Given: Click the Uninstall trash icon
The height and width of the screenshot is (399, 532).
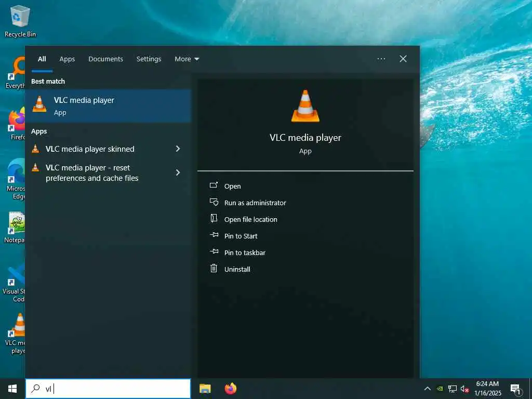Looking at the screenshot, I should 214,268.
